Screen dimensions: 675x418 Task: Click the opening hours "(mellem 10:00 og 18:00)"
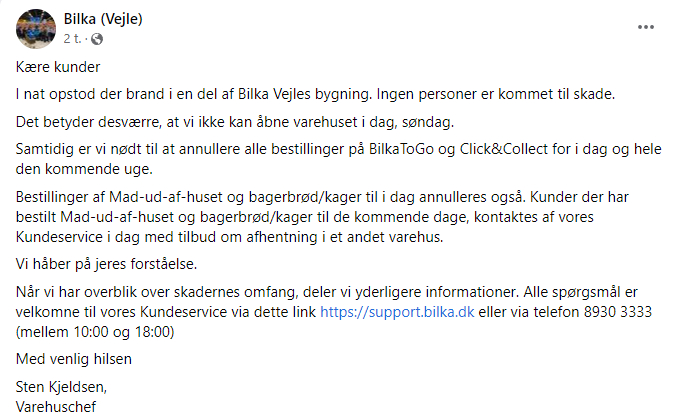click(95, 332)
